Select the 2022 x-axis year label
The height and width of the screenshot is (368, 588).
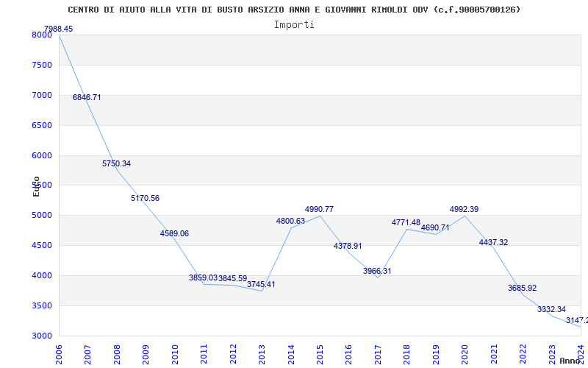coord(523,354)
